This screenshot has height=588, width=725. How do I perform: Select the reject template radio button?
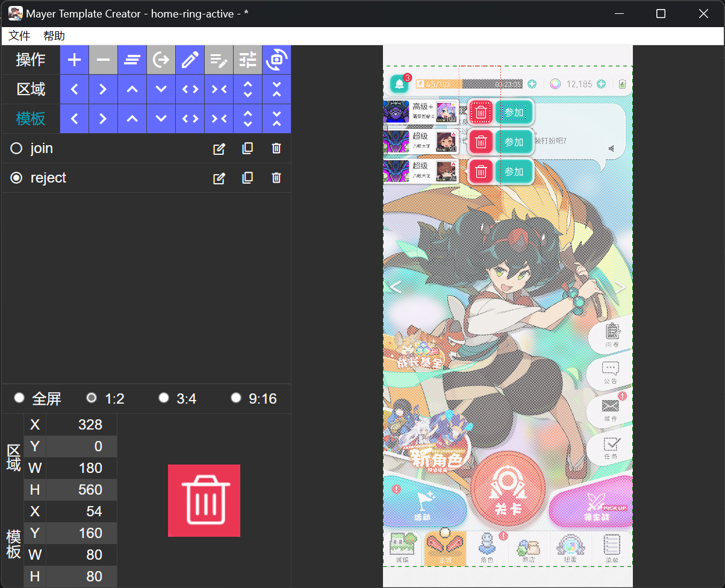[17, 178]
